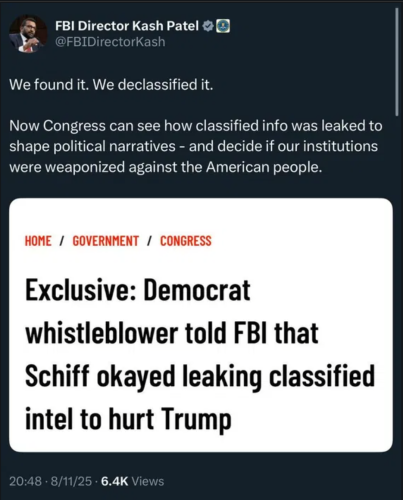Open the 6.4K Views count
The width and height of the screenshot is (403, 500).
133,481
